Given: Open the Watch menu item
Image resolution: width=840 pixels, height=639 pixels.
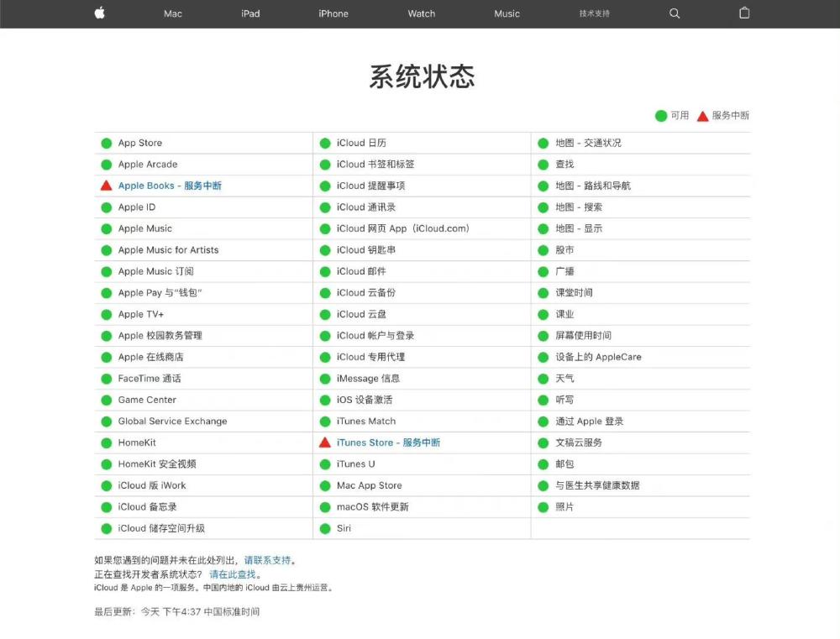Looking at the screenshot, I should [x=421, y=13].
